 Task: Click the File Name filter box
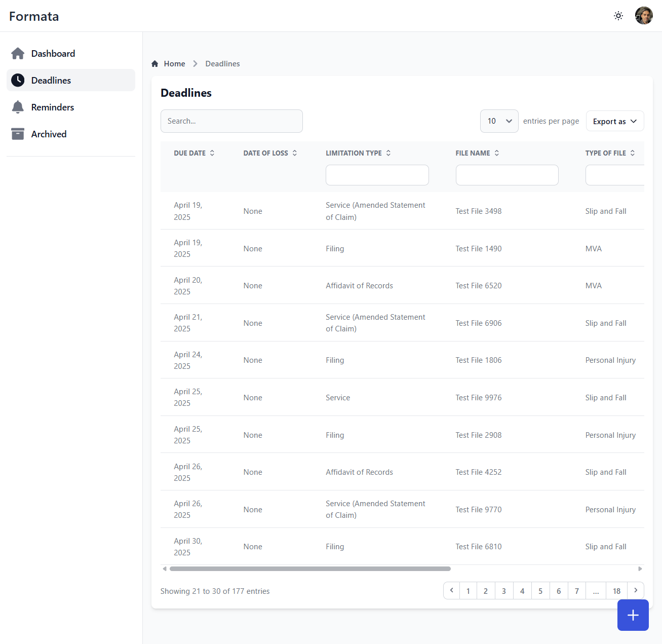(507, 175)
